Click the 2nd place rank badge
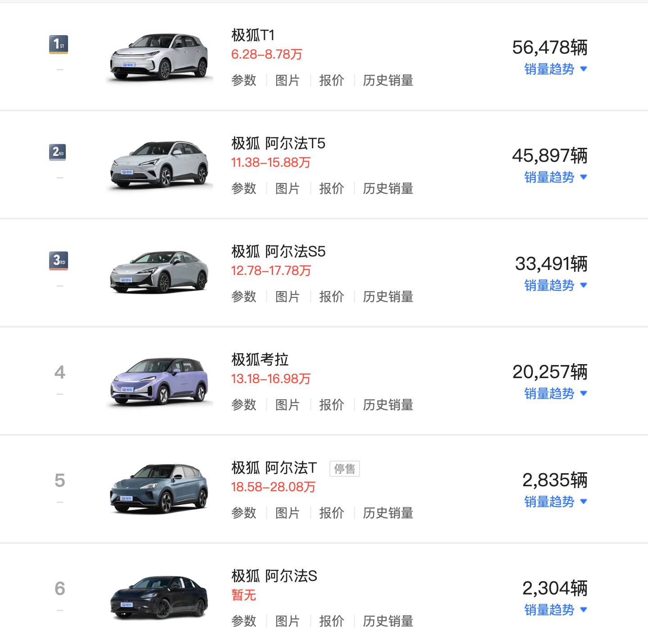This screenshot has height=644, width=648. pyautogui.click(x=58, y=152)
